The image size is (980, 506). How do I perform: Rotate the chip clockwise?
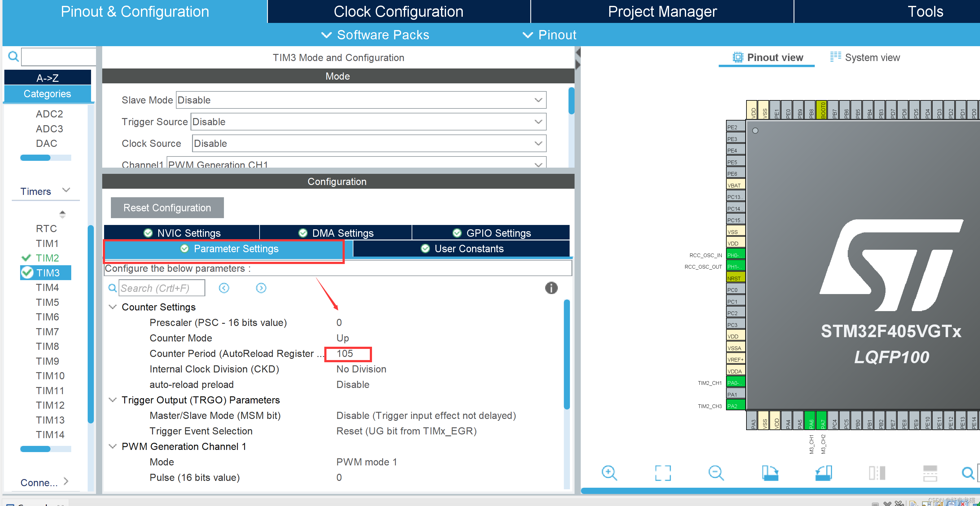tap(770, 473)
